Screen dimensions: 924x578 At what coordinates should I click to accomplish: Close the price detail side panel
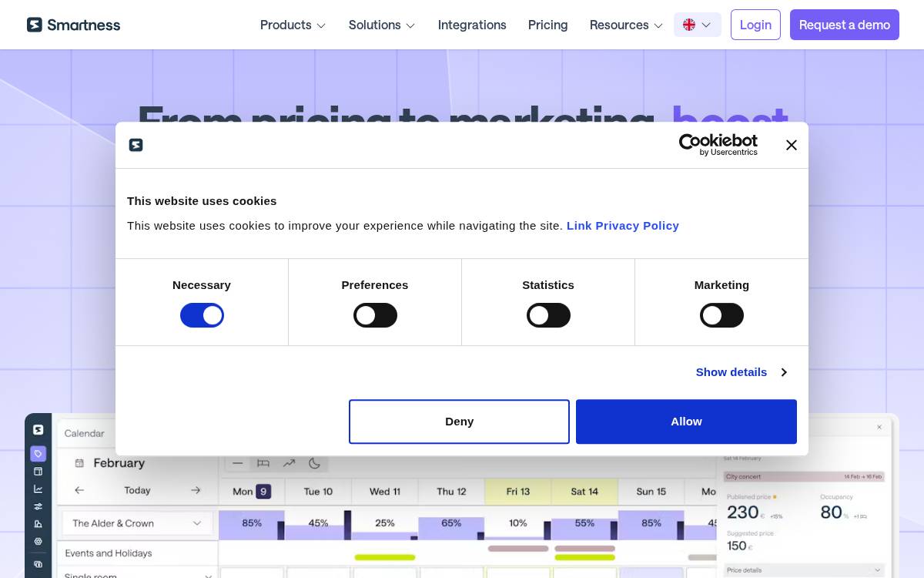click(x=879, y=427)
